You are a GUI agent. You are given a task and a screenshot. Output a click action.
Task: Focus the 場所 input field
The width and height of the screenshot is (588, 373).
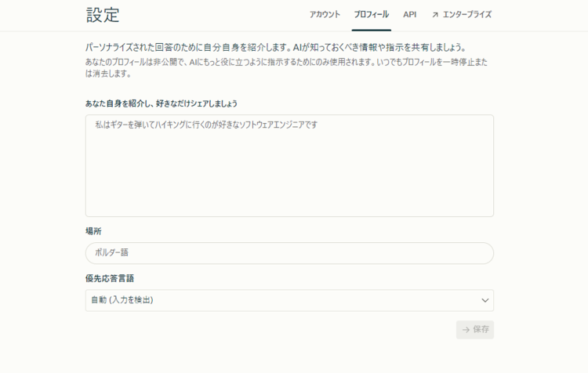[289, 253]
